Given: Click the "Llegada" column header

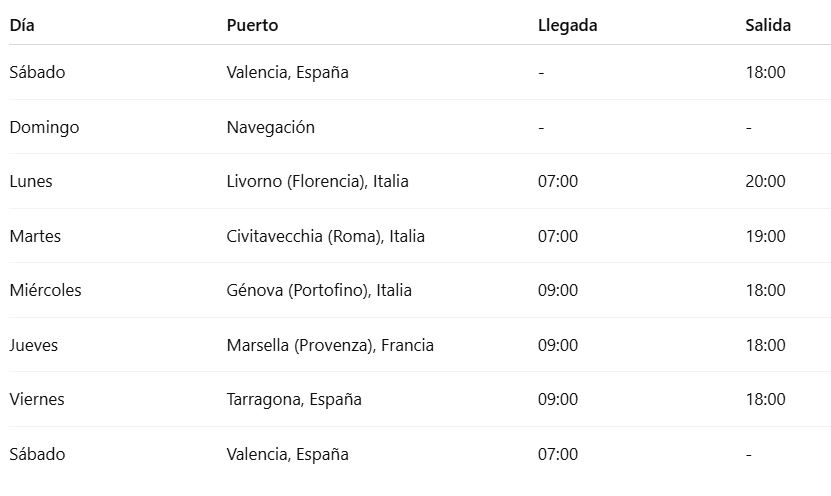Looking at the screenshot, I should click(x=567, y=26).
